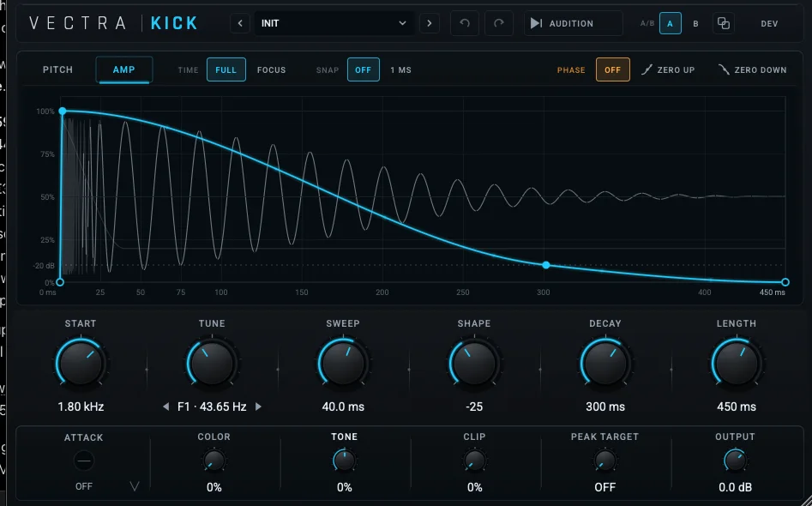Switch to the PITCH envelope tab

(58, 70)
